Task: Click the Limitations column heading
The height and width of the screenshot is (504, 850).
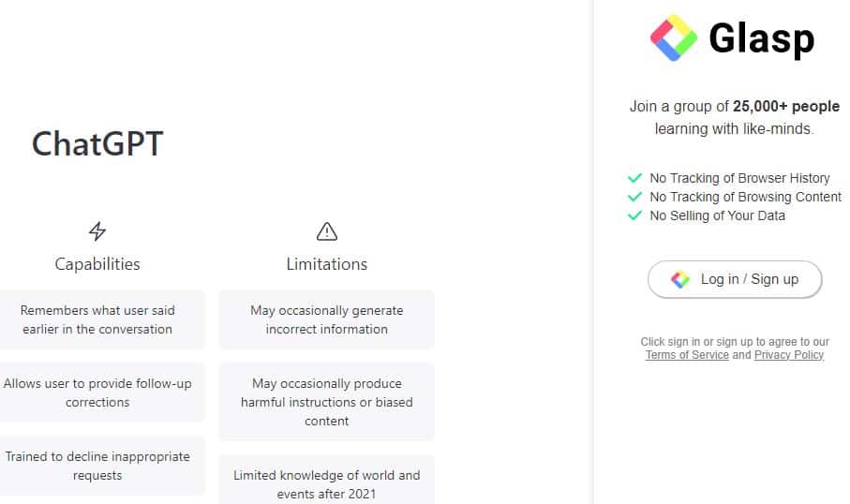Action: pyautogui.click(x=326, y=264)
